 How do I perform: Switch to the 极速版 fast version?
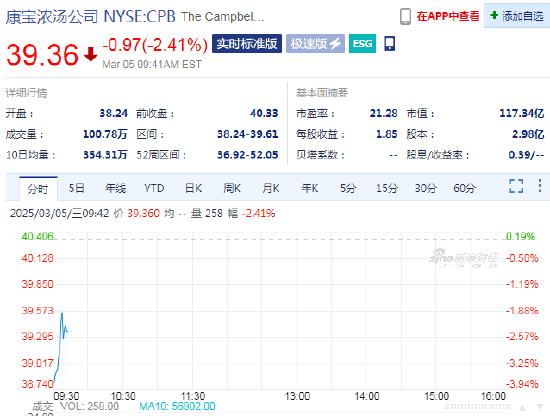315,43
